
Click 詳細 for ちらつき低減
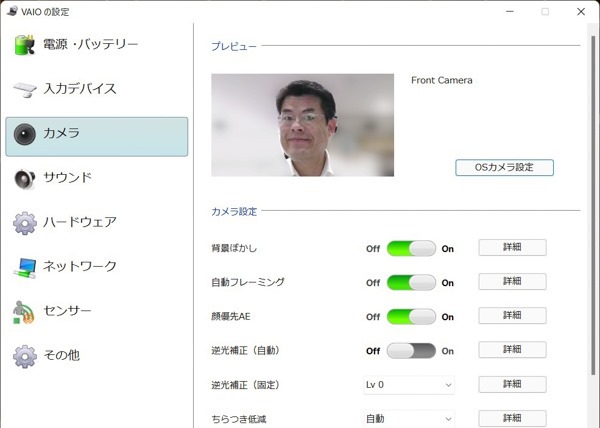pyautogui.click(x=512, y=418)
